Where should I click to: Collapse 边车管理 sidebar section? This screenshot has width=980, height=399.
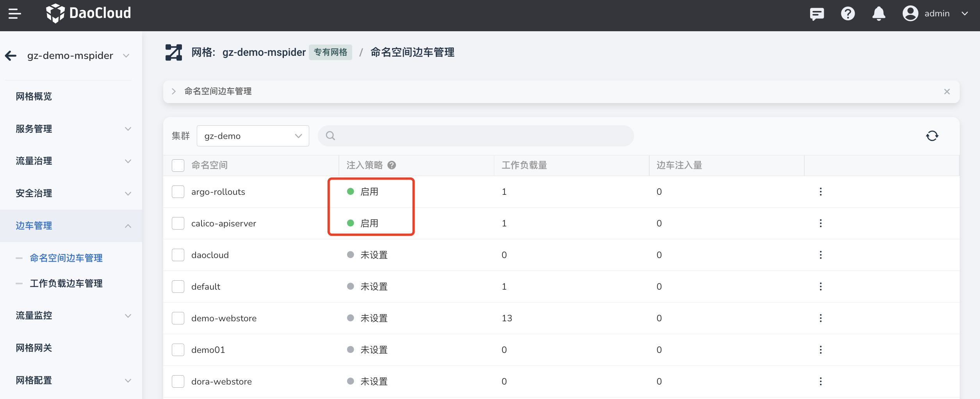pyautogui.click(x=71, y=226)
